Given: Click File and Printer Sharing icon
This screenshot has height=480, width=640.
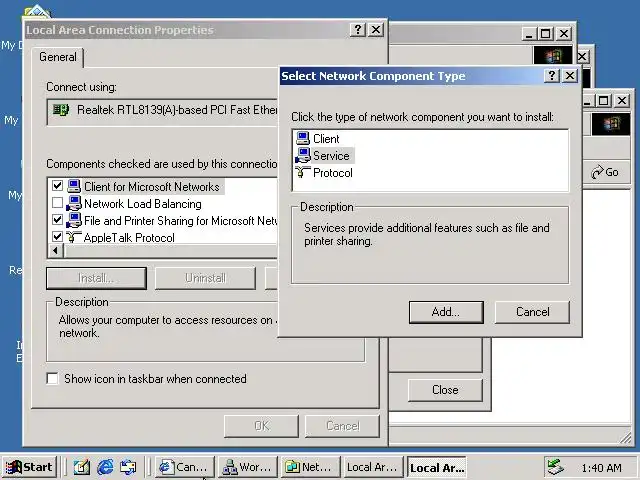Looking at the screenshot, I should (x=74, y=220).
